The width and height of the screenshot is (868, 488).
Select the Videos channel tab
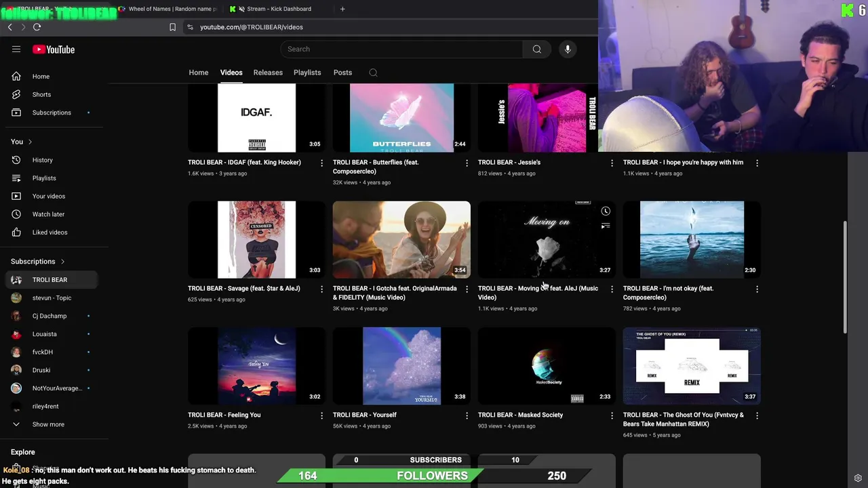[x=231, y=73]
